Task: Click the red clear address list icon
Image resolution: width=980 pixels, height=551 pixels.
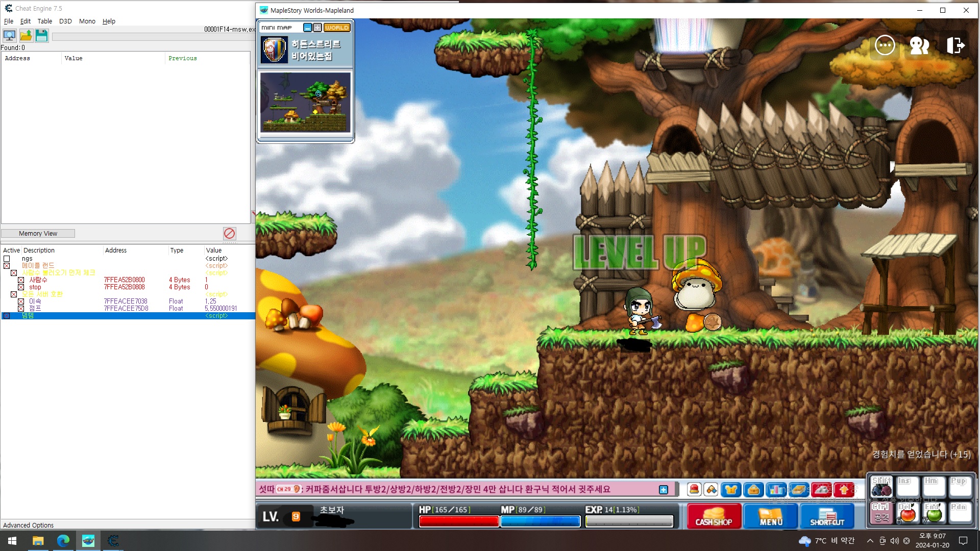Action: [x=229, y=233]
